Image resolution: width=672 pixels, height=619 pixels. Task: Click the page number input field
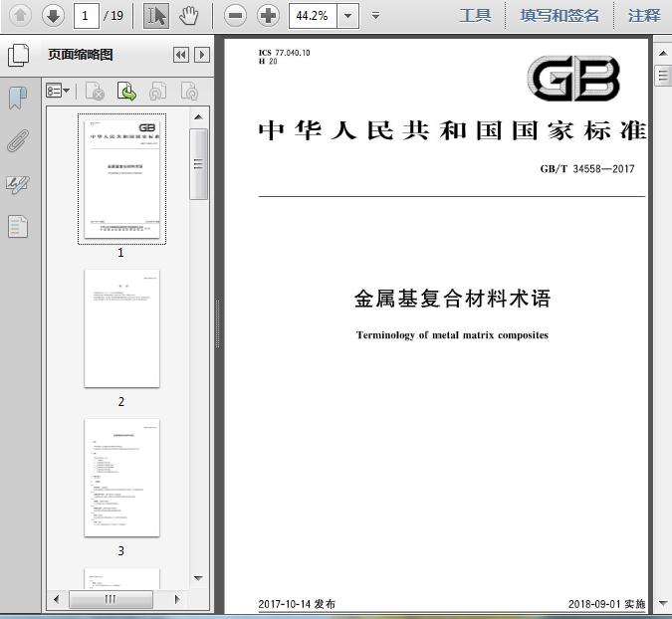87,16
